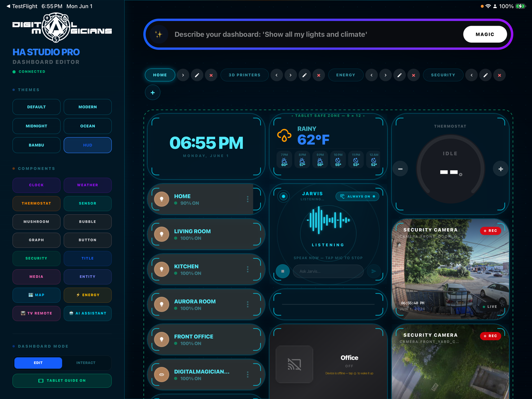Toggle Jarvis Always On mode
532x399 pixels.
[357, 196]
